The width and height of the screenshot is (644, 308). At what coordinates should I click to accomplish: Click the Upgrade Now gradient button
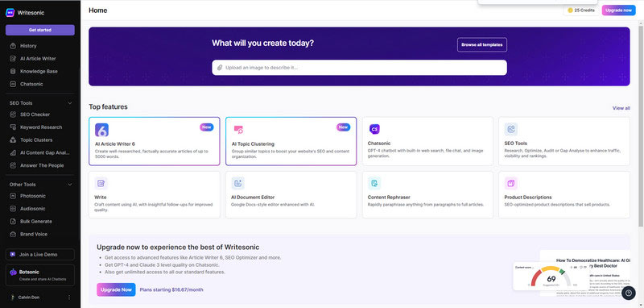(116, 289)
